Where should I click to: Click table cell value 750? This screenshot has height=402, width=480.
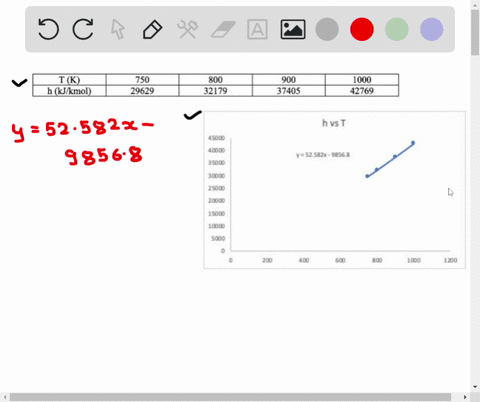pyautogui.click(x=142, y=80)
